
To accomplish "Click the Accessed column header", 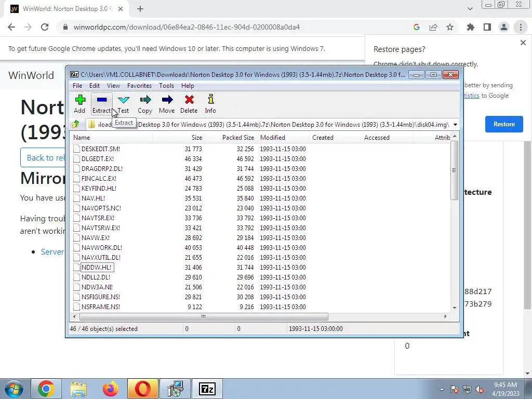I will [387, 137].
